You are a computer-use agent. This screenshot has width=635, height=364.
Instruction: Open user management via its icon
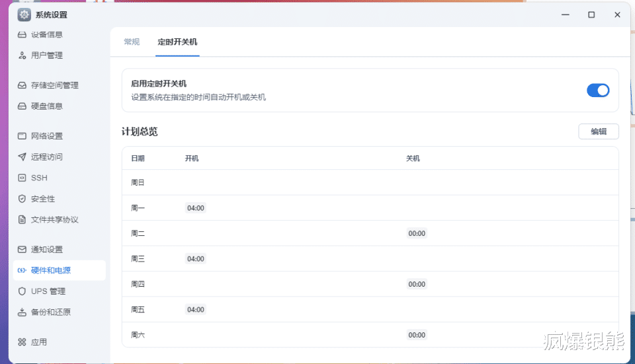click(x=22, y=55)
